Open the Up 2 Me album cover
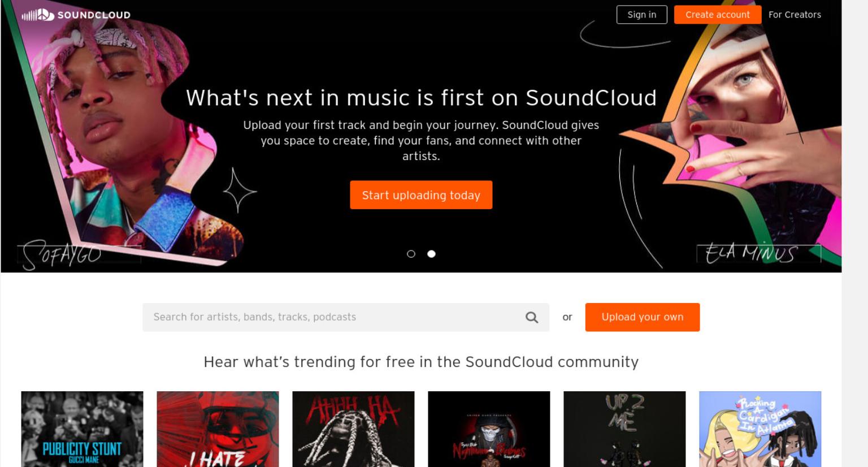This screenshot has width=868, height=467. tap(624, 429)
